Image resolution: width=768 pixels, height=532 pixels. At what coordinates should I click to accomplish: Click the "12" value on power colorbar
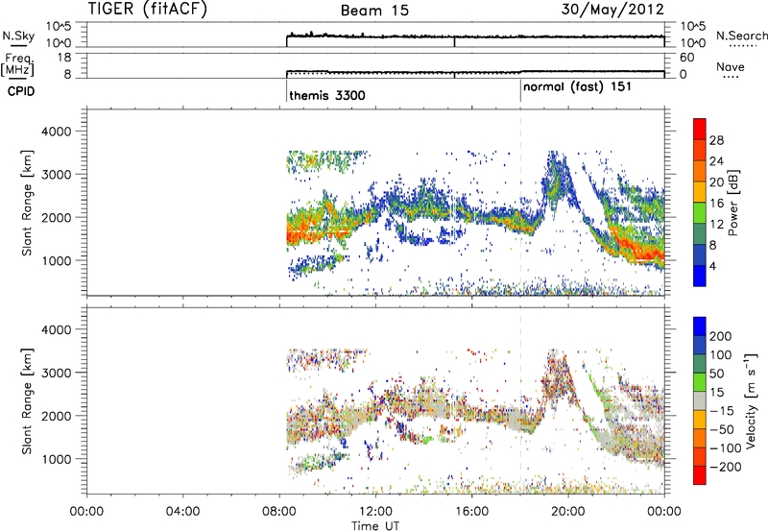(716, 225)
